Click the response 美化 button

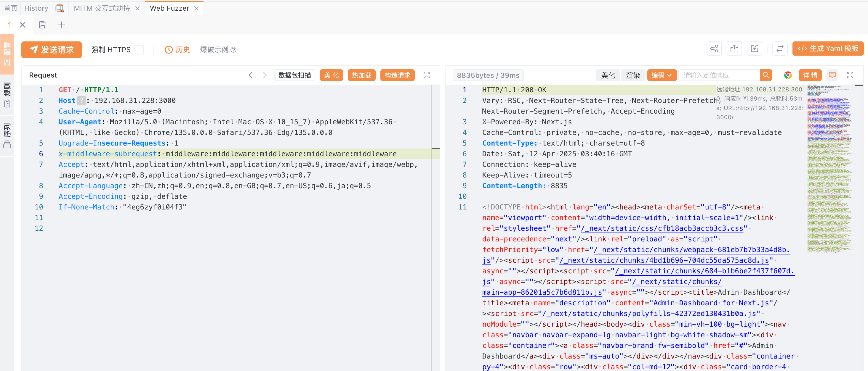coord(608,75)
